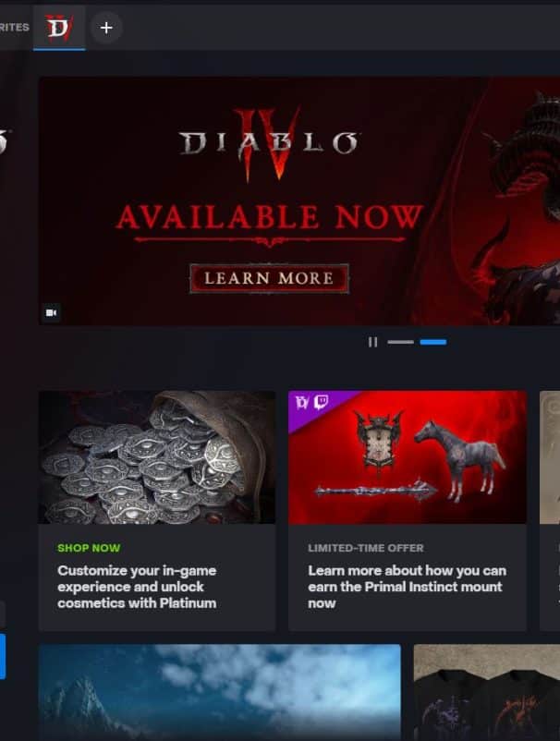This screenshot has height=741, width=560.
Task: Open the Platinum coins thumbnail
Action: [x=157, y=457]
